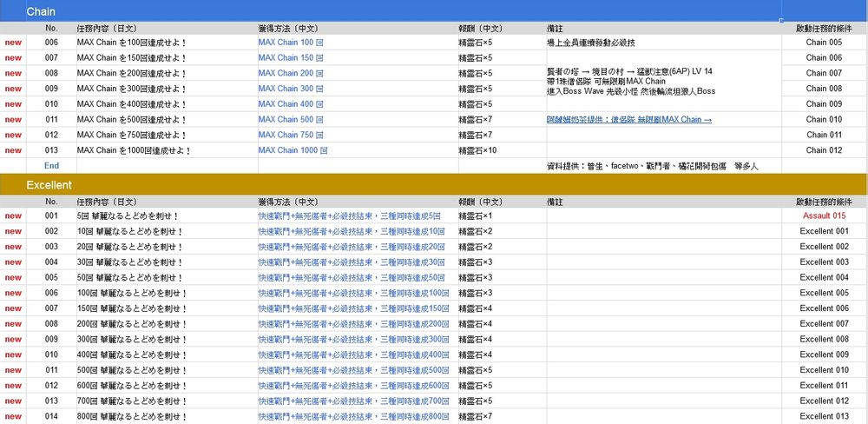The height and width of the screenshot is (424, 868).
Task: Click the new marker on Excellent row 014
Action: (x=13, y=416)
